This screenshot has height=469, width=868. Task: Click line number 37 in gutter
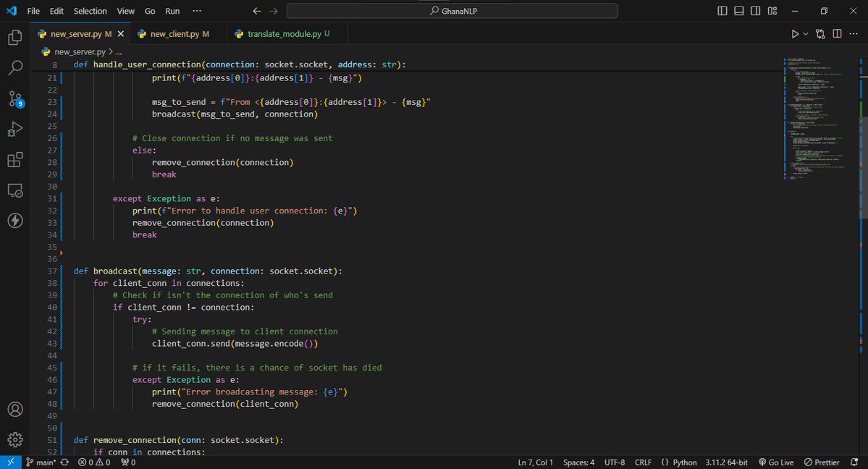click(52, 271)
